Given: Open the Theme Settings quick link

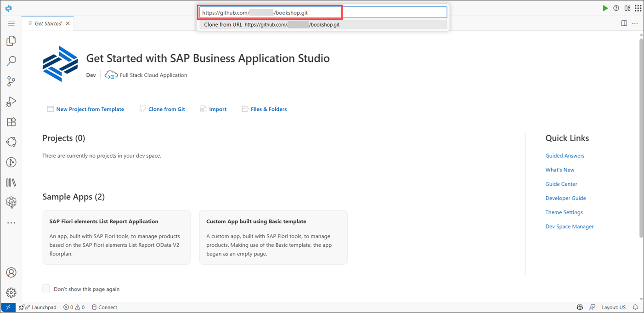Looking at the screenshot, I should pyautogui.click(x=564, y=212).
